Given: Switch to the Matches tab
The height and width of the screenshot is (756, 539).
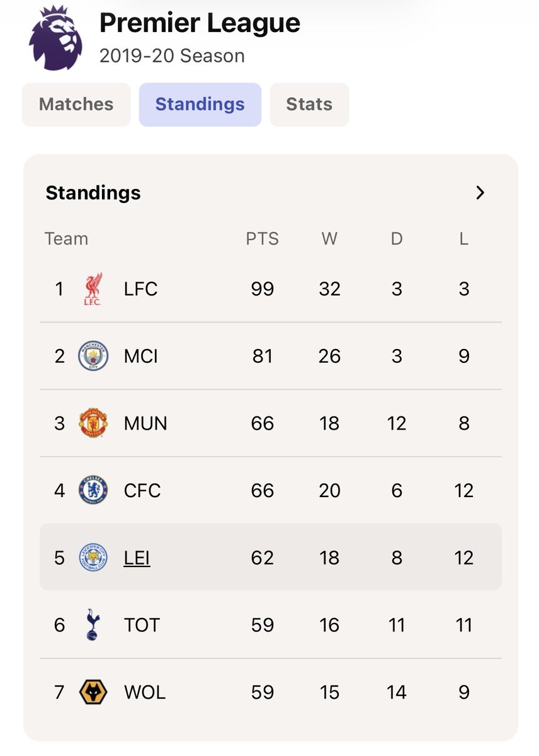Looking at the screenshot, I should tap(76, 105).
